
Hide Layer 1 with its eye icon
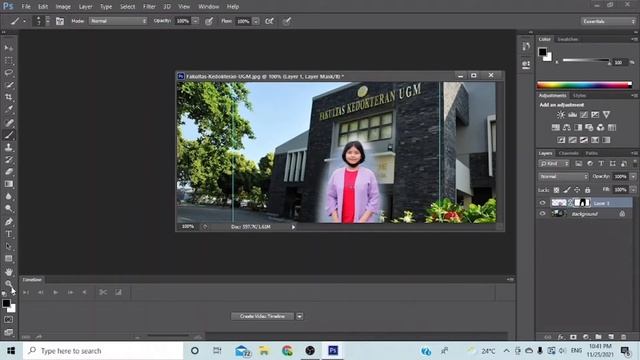[x=542, y=203]
